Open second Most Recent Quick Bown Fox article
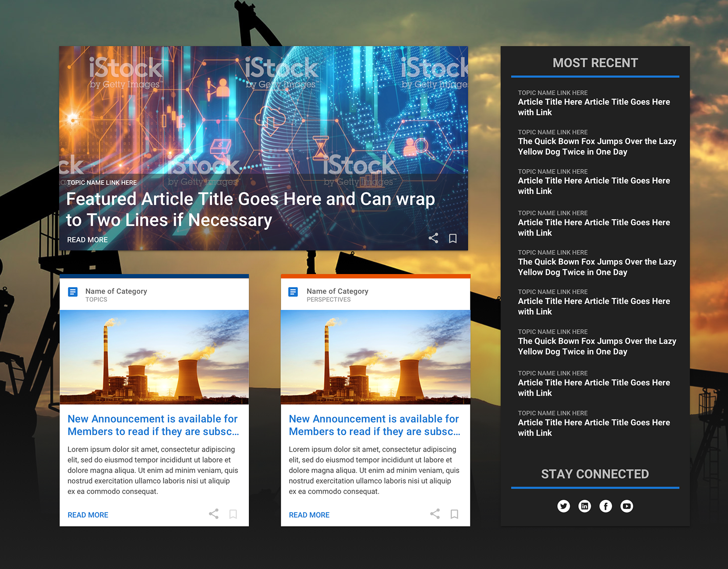This screenshot has height=569, width=728. click(x=597, y=147)
